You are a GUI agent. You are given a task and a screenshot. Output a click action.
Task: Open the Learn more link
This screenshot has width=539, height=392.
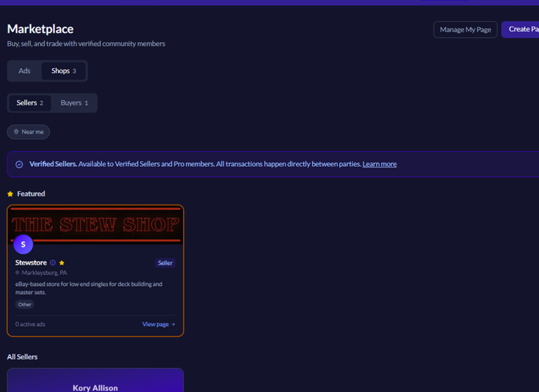point(379,164)
